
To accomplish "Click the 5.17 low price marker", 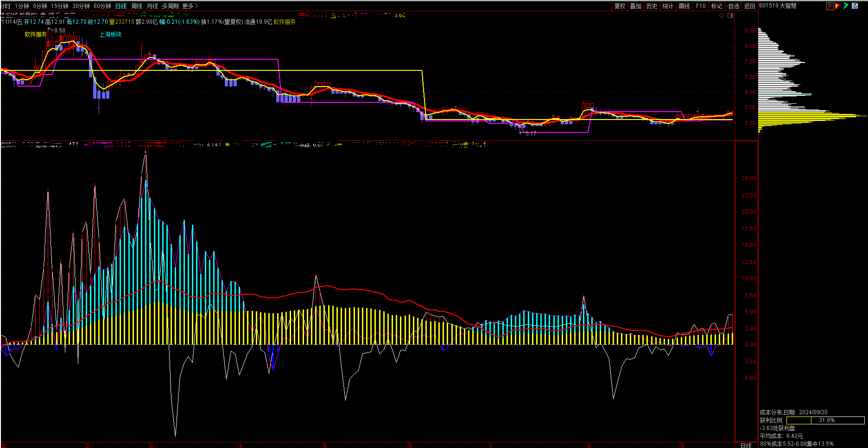I will pos(531,133).
